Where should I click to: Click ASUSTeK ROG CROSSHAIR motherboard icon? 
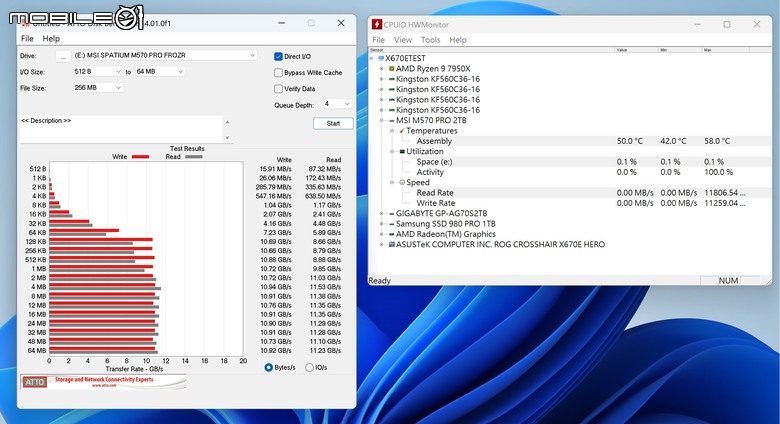point(391,244)
